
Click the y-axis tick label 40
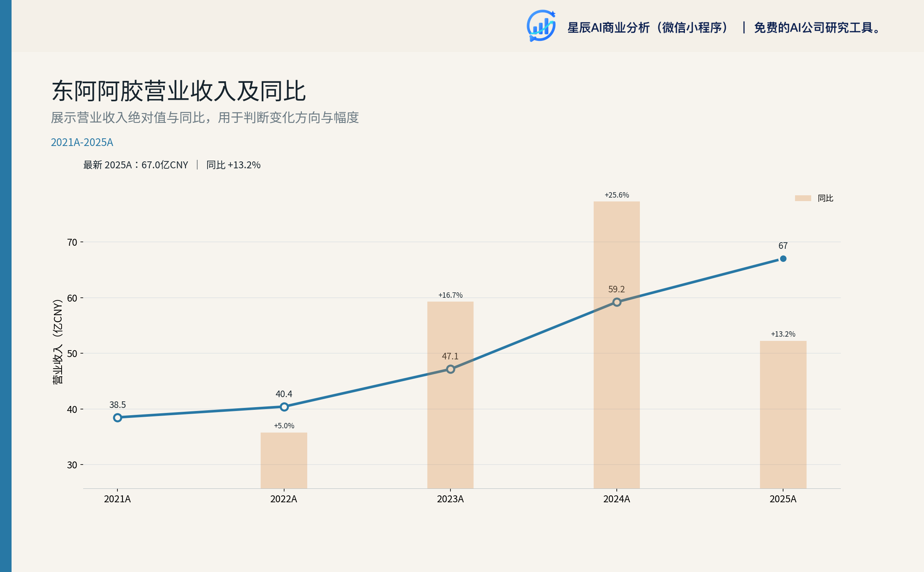[x=72, y=409]
